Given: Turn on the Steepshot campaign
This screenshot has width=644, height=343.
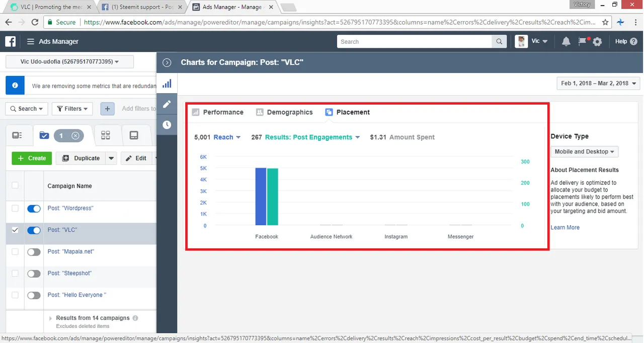Looking at the screenshot, I should tap(34, 274).
